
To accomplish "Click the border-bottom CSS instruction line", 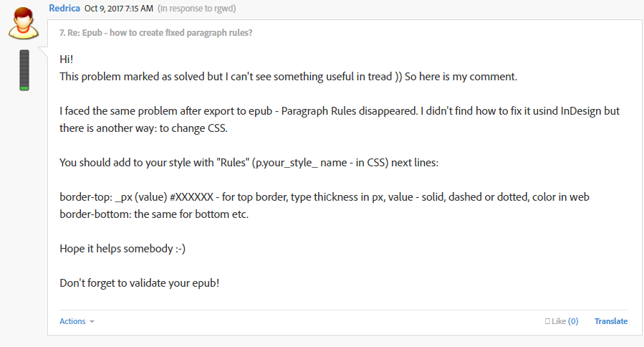I will tap(154, 214).
